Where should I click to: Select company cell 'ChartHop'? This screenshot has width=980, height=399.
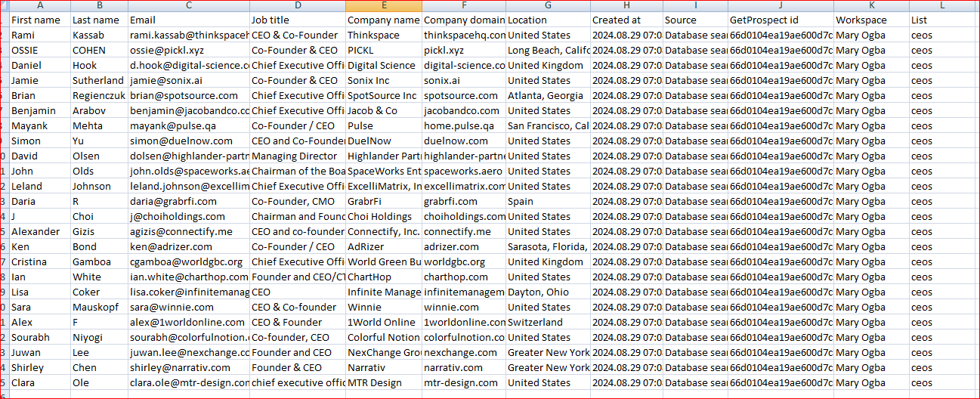click(x=384, y=277)
